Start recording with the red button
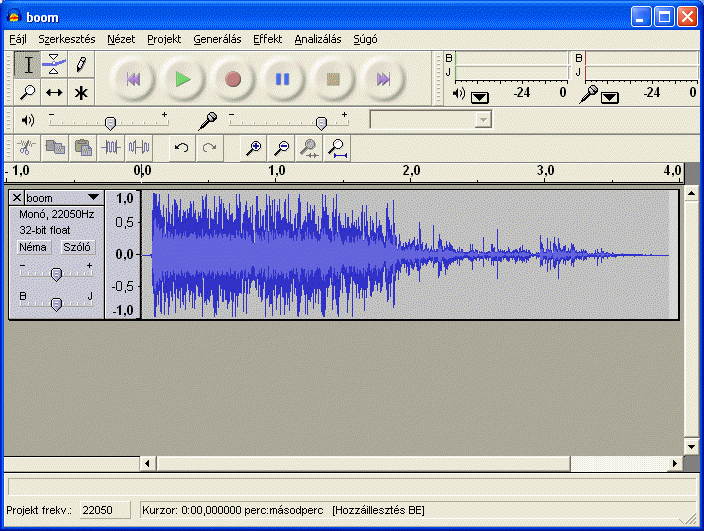 [x=233, y=79]
